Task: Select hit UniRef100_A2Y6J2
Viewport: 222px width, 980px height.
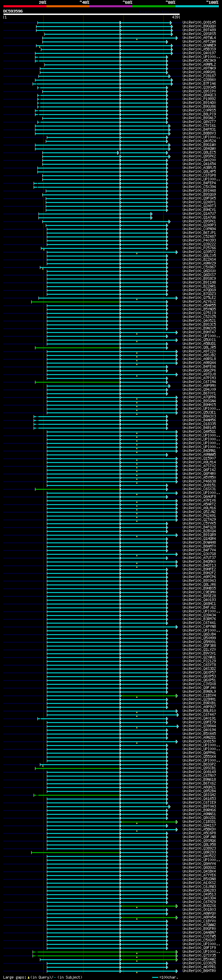Action: point(199,302)
